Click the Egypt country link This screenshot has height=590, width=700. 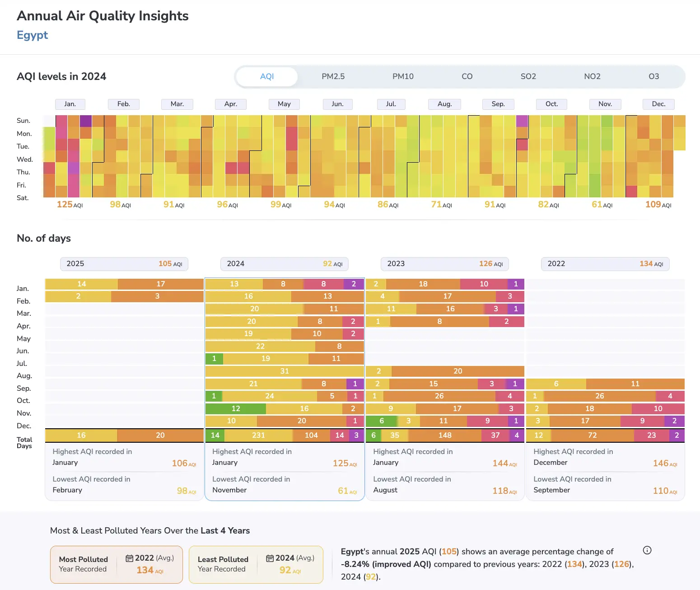[x=33, y=35]
